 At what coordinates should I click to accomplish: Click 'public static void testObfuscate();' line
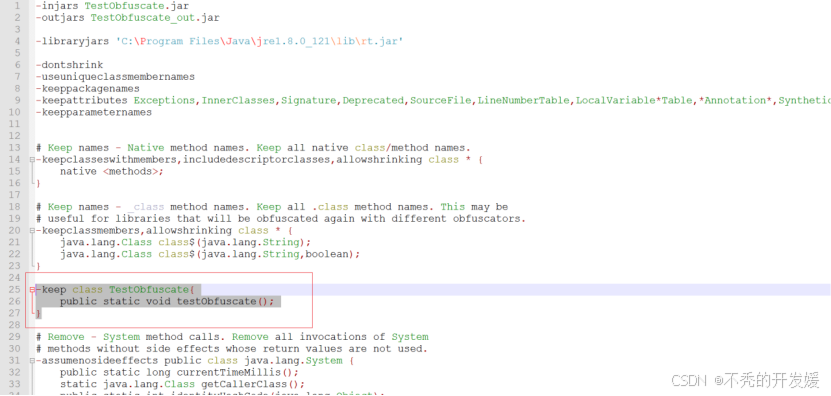point(167,302)
